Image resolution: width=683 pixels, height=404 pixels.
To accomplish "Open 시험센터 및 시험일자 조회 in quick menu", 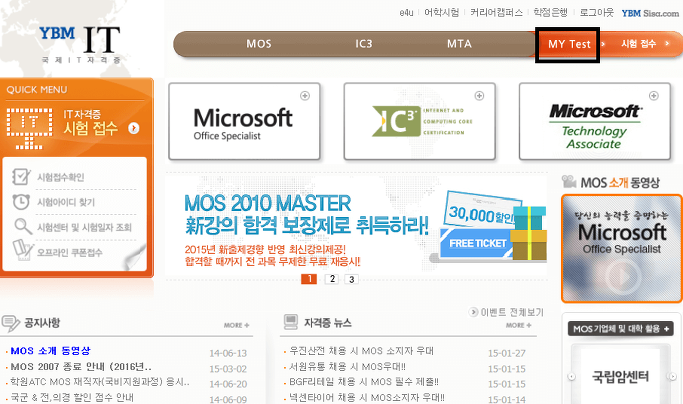I will (x=84, y=227).
